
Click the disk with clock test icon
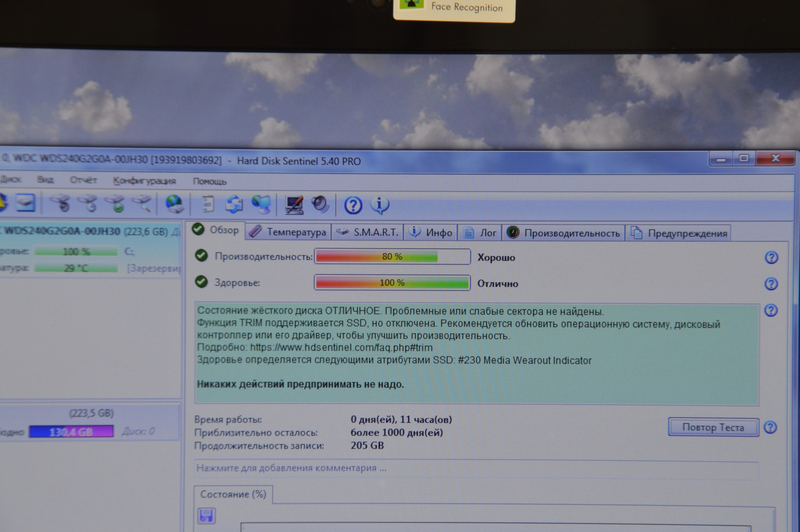pyautogui.click(x=89, y=203)
